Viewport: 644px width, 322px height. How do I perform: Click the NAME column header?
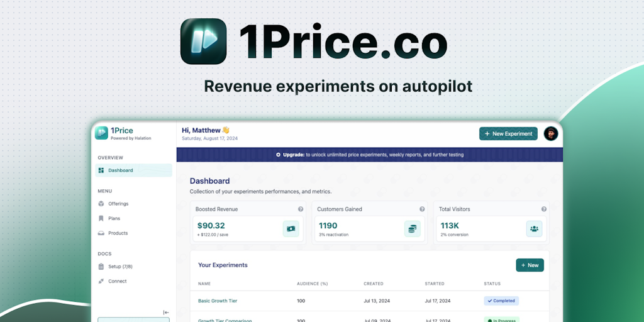pos(204,284)
